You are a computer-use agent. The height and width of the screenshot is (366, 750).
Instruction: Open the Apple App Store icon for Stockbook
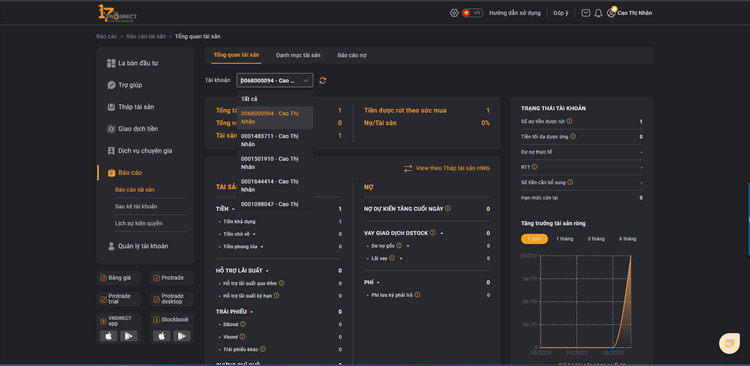pyautogui.click(x=161, y=336)
